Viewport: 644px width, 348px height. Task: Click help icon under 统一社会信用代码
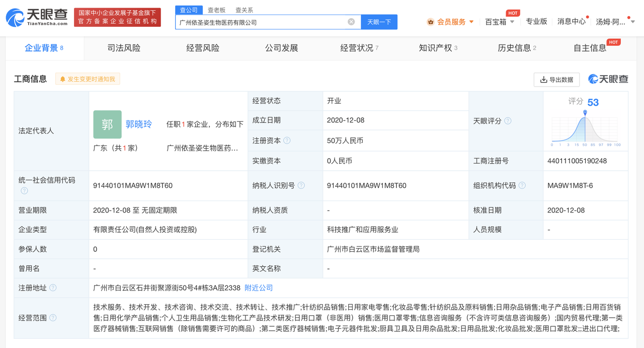click(x=24, y=191)
